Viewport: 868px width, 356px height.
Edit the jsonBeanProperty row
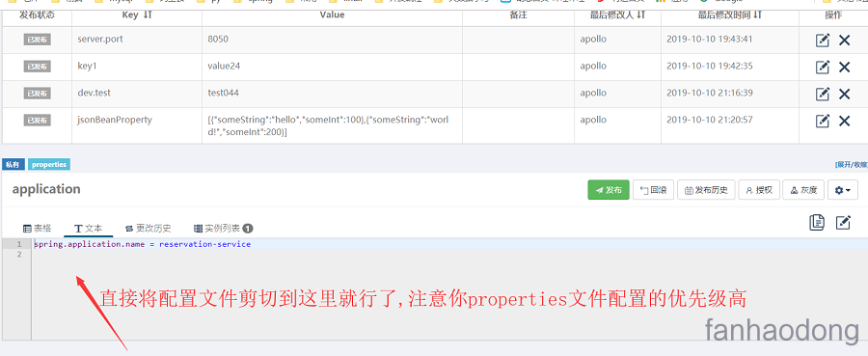[823, 121]
